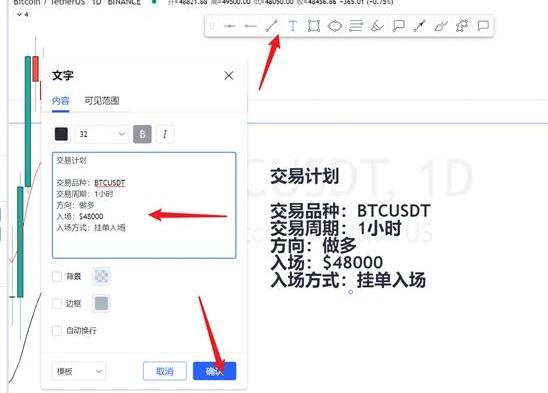Image resolution: width=548 pixels, height=393 pixels.
Task: Enable the 自动换行 checkbox
Action: (x=57, y=330)
